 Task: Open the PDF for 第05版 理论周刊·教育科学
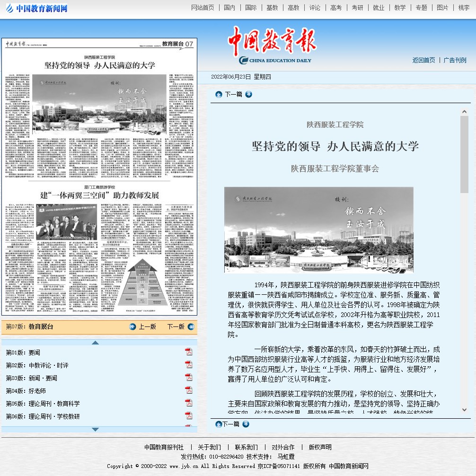click(x=188, y=403)
